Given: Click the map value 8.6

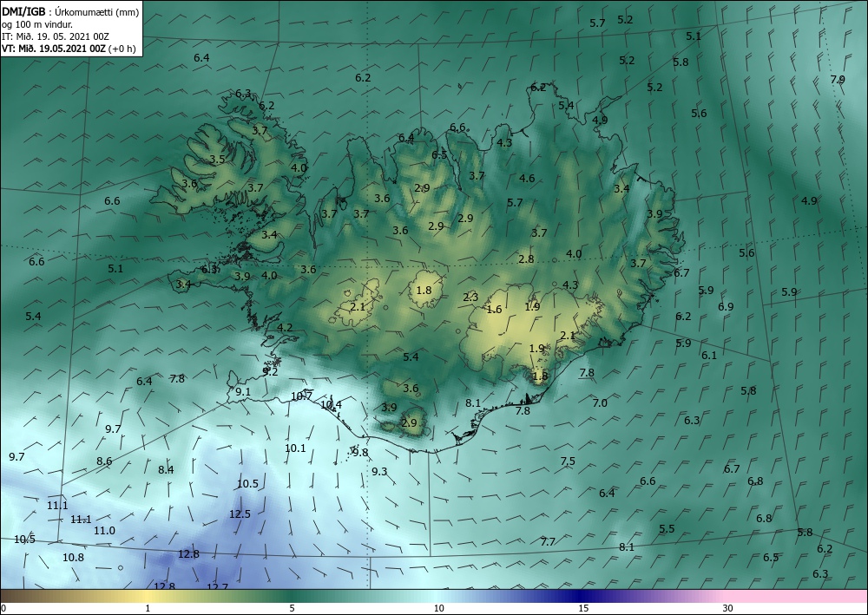Looking at the screenshot, I should pos(104,461).
